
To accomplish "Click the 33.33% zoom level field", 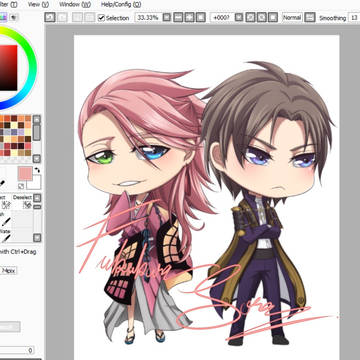I will [x=148, y=17].
